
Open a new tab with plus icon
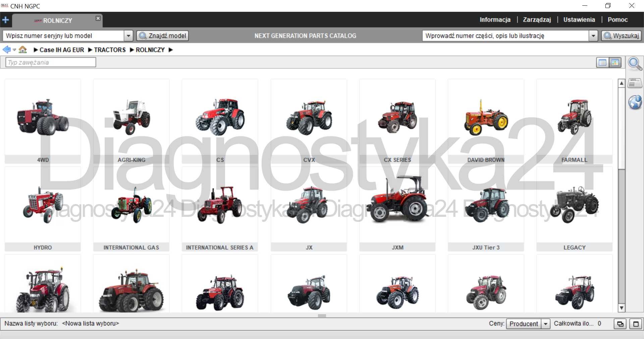[x=5, y=20]
